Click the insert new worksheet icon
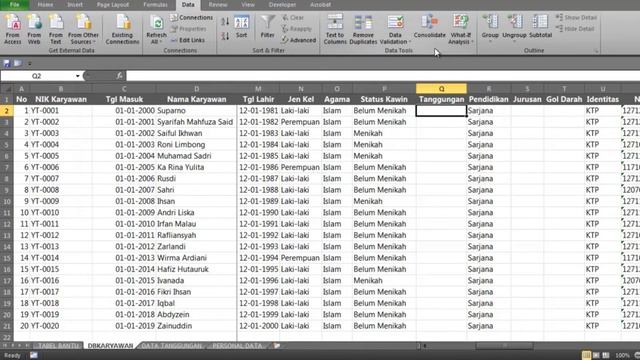Image resolution: width=640 pixels, height=360 pixels. click(x=277, y=346)
